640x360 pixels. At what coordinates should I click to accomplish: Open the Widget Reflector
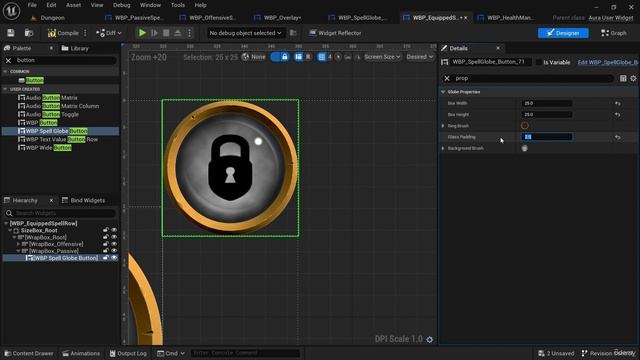[335, 33]
